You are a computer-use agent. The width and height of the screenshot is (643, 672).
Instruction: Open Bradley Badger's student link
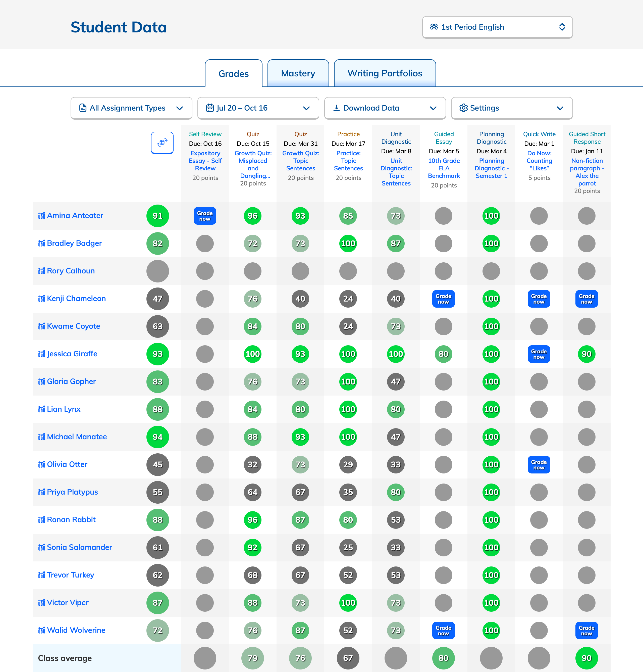coord(74,243)
